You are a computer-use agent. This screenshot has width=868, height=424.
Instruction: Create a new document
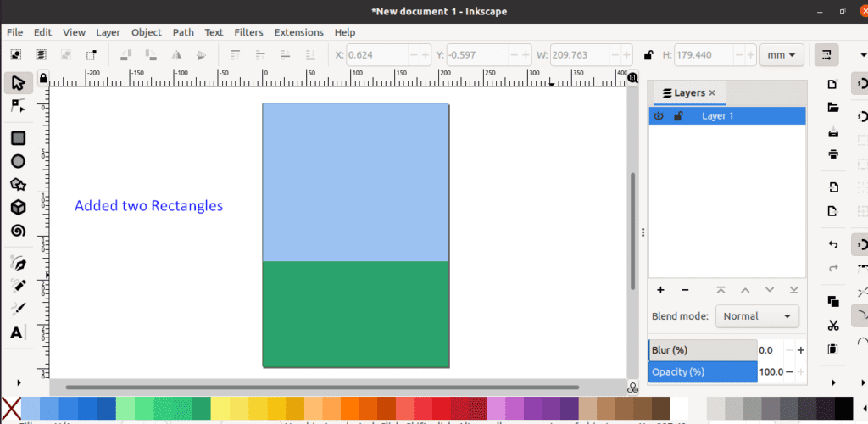(x=832, y=84)
